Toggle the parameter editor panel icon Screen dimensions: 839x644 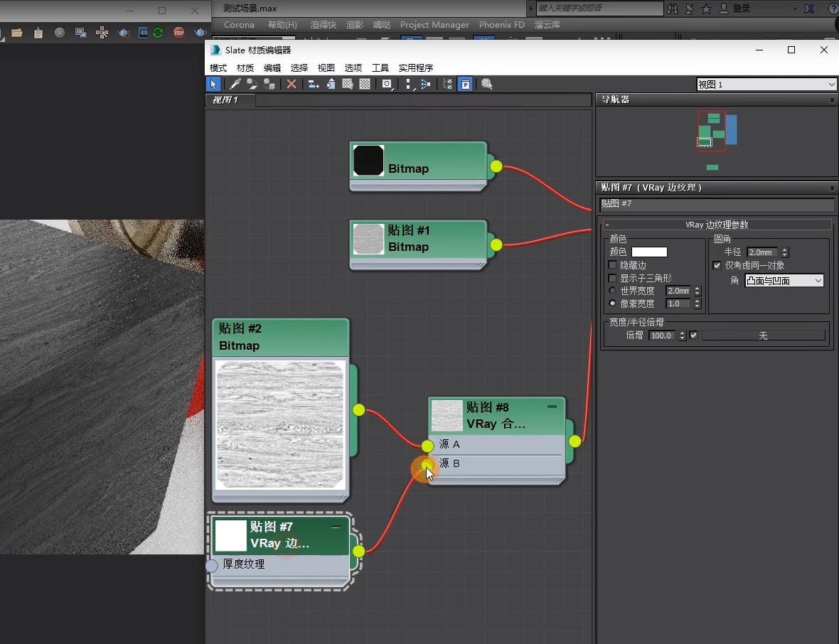464,84
